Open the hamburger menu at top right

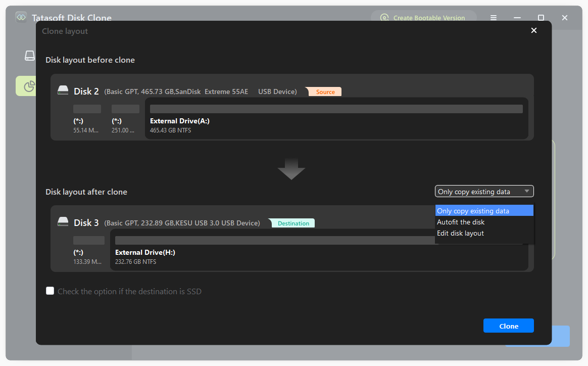click(493, 18)
